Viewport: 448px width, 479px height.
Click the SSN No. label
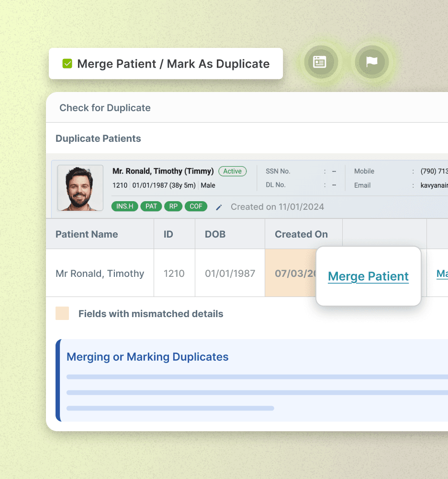point(278,171)
